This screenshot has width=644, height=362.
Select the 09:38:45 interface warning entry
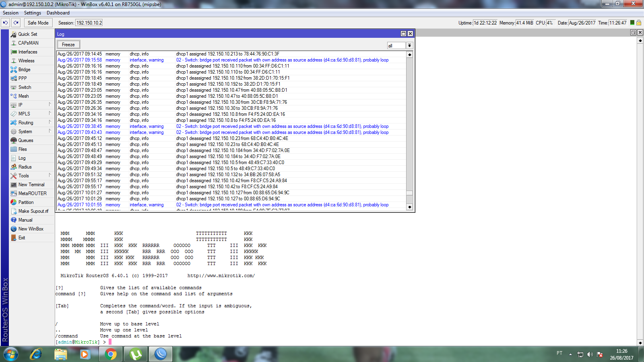click(x=231, y=126)
